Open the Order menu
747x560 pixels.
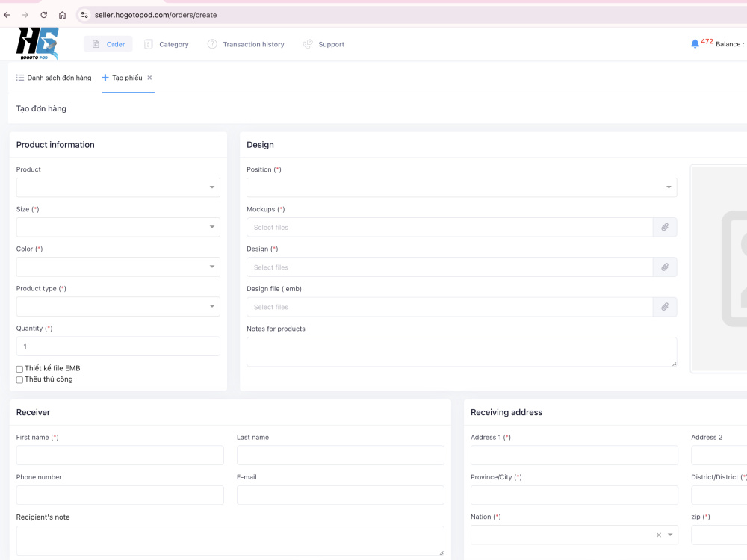(108, 44)
